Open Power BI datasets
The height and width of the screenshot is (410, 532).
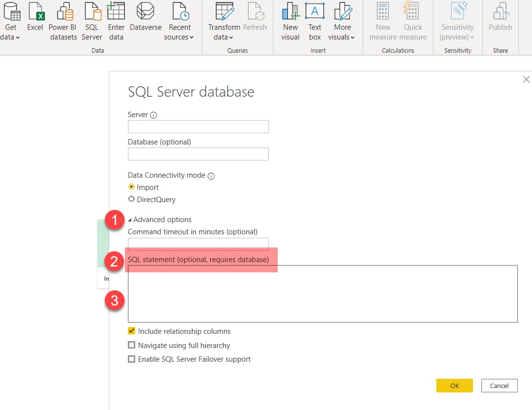click(x=63, y=21)
